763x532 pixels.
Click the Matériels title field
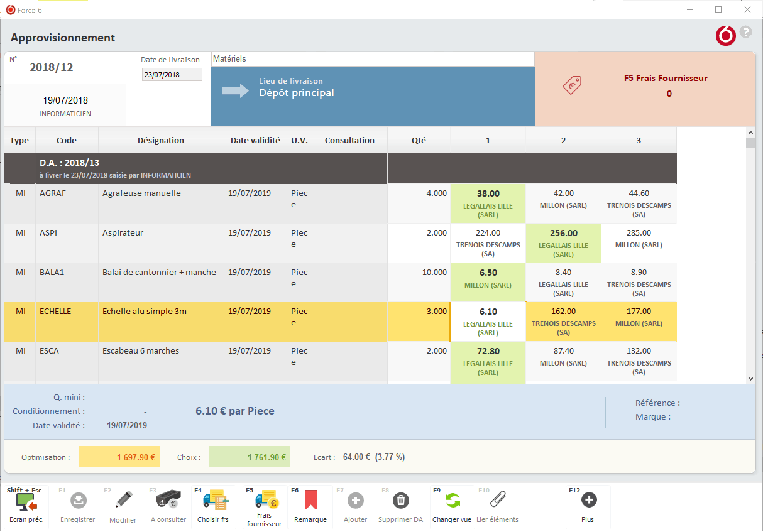point(372,59)
